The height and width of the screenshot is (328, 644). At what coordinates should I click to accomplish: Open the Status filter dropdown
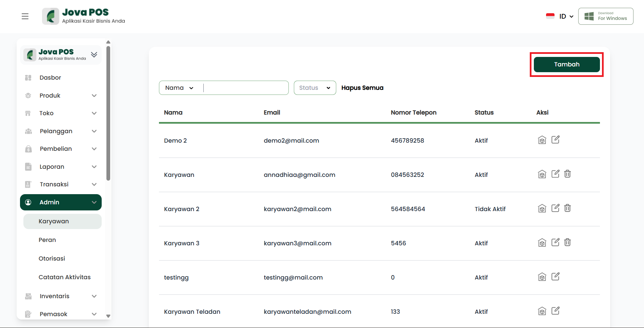pos(315,88)
